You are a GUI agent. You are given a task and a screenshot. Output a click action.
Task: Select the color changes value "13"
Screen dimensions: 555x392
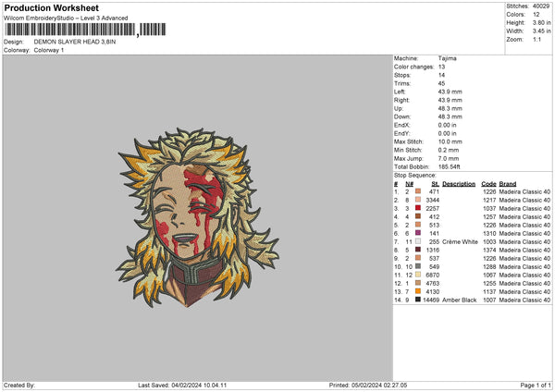coord(442,67)
